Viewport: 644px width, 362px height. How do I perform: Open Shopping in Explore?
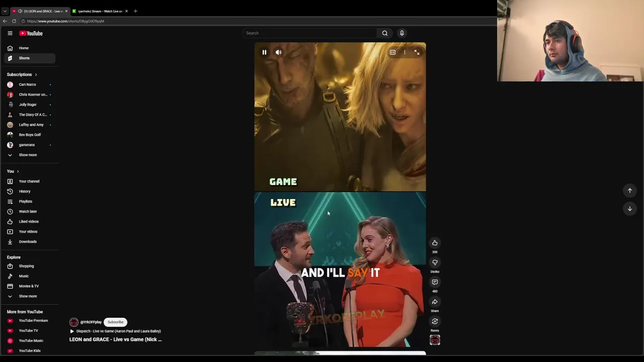pyautogui.click(x=30, y=266)
